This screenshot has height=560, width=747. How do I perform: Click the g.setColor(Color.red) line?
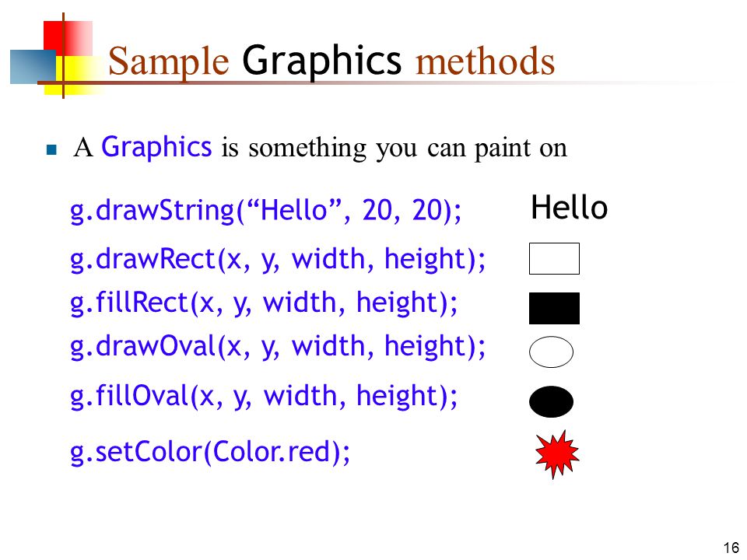[210, 452]
